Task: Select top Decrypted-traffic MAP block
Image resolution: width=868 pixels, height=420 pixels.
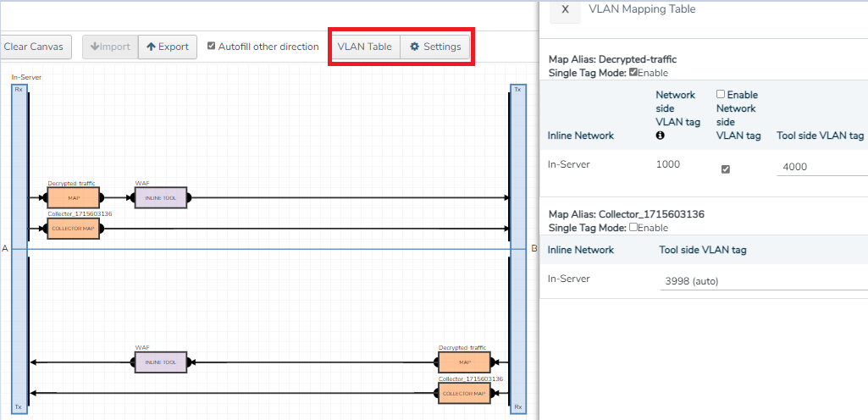Action: (x=73, y=197)
